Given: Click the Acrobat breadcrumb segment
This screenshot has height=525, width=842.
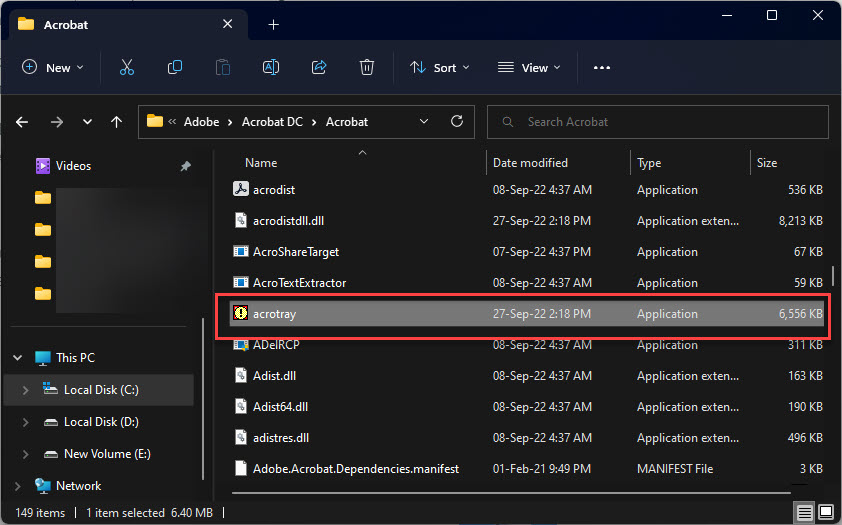Looking at the screenshot, I should pyautogui.click(x=347, y=122).
